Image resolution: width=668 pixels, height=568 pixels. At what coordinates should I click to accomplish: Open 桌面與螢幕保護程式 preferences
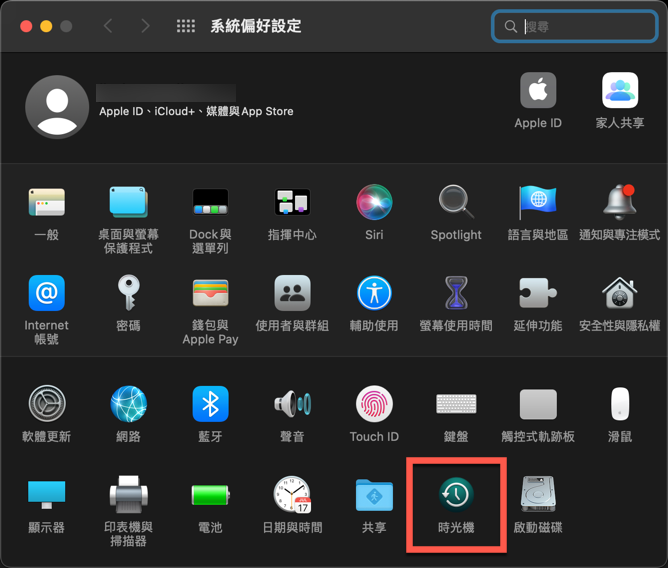click(128, 202)
